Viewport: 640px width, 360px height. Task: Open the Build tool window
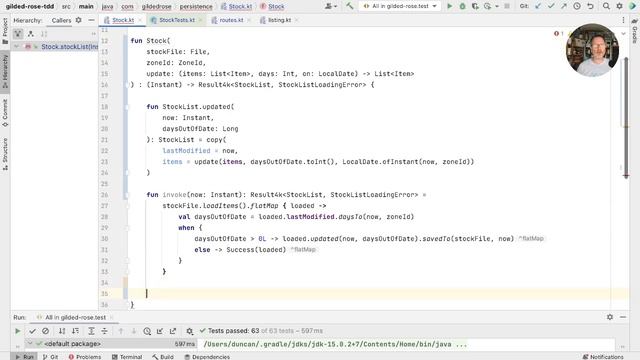(163, 357)
